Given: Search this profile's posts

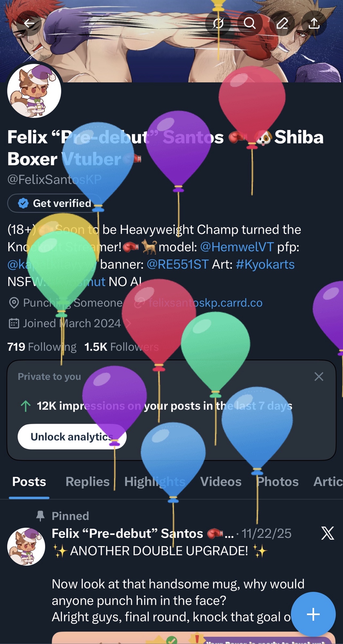Looking at the screenshot, I should (x=250, y=23).
